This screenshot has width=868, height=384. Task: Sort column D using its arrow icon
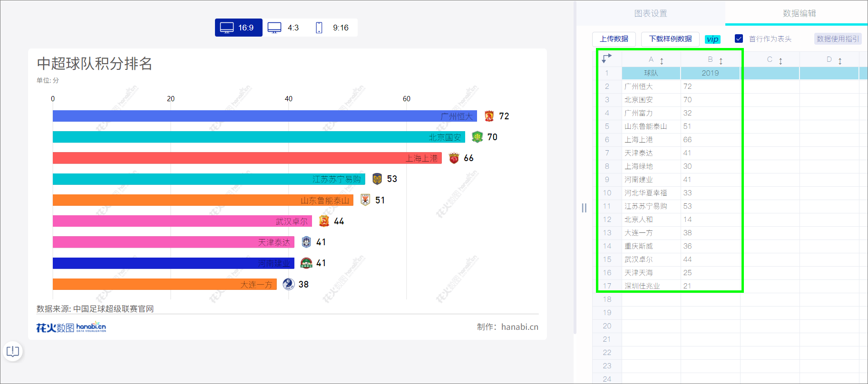[x=840, y=61]
